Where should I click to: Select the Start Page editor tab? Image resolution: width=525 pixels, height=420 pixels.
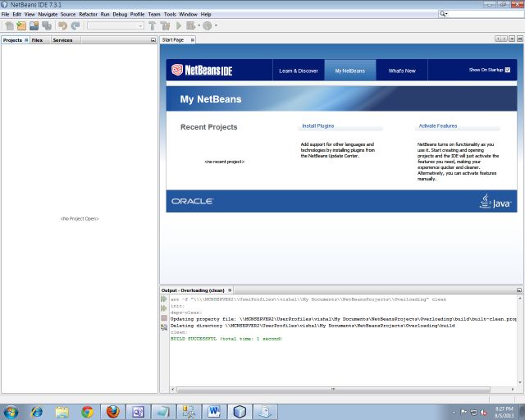click(173, 40)
